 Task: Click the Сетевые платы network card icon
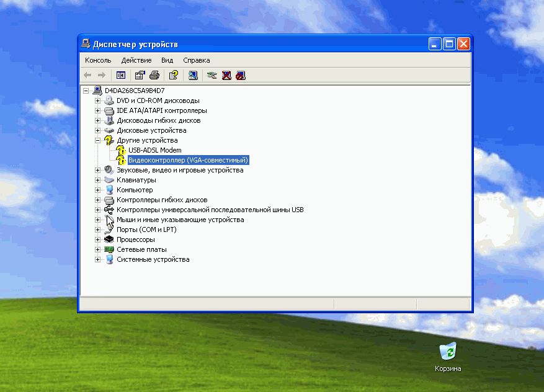click(109, 249)
